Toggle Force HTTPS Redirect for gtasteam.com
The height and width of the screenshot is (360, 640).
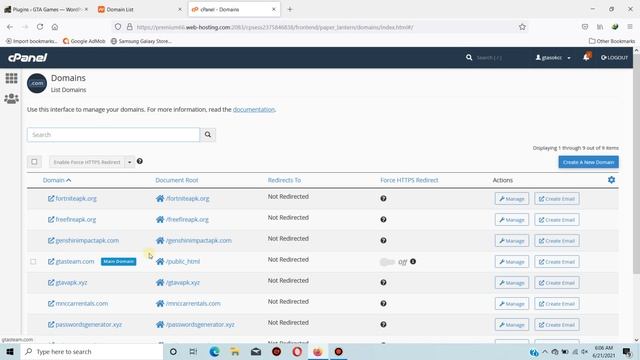[x=387, y=262]
